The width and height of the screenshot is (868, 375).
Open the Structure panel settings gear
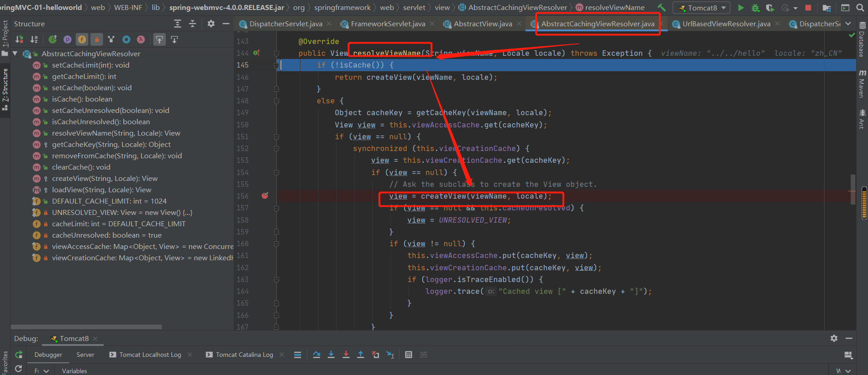[x=211, y=24]
